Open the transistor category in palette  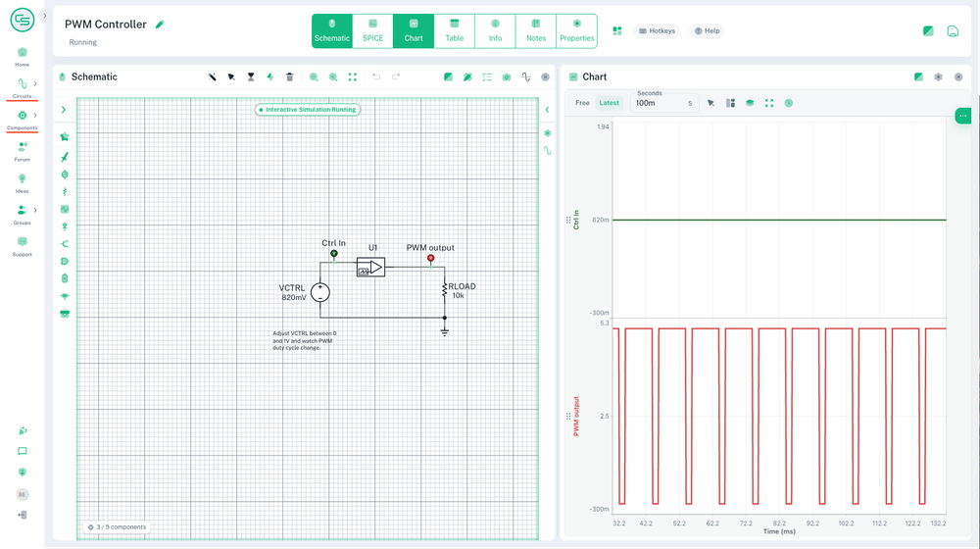click(x=65, y=244)
